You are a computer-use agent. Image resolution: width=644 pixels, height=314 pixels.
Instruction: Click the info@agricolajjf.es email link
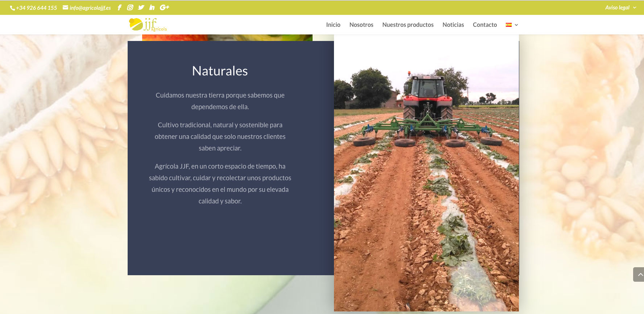point(90,8)
